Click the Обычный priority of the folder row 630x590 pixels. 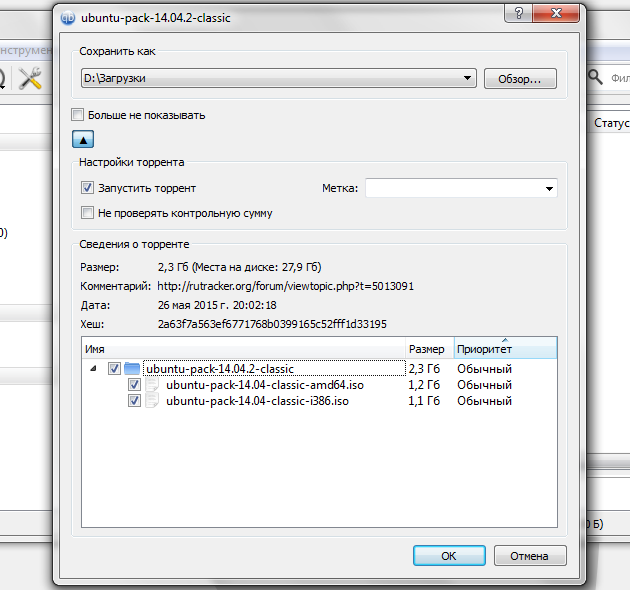[484, 369]
